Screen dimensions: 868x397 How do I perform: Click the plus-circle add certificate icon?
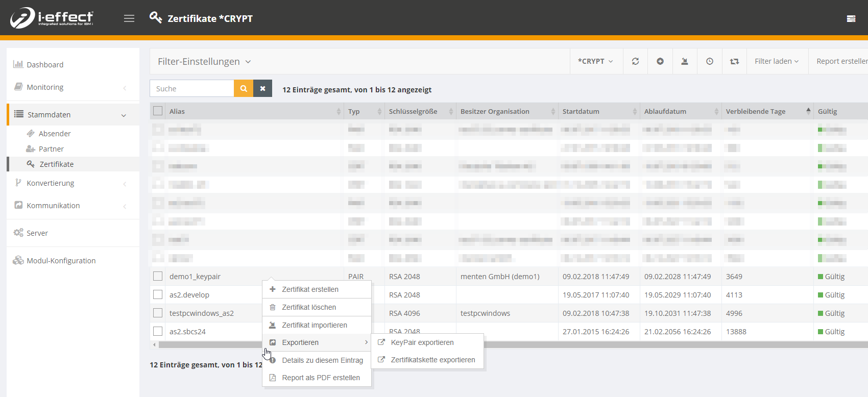(660, 61)
